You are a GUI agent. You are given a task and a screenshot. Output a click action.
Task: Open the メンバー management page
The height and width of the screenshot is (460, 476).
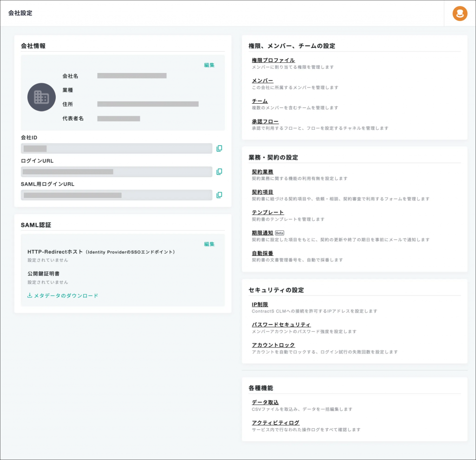pos(262,81)
